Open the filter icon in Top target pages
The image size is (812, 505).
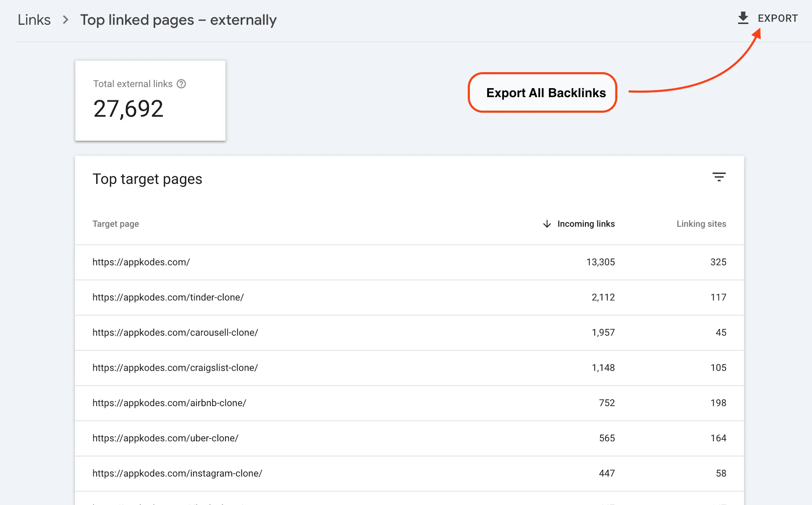tap(719, 177)
